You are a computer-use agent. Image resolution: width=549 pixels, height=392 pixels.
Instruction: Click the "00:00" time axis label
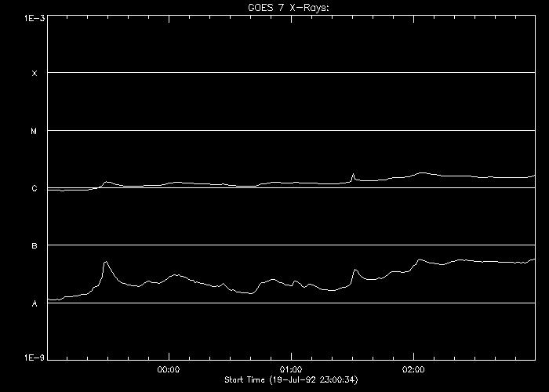[169, 369]
